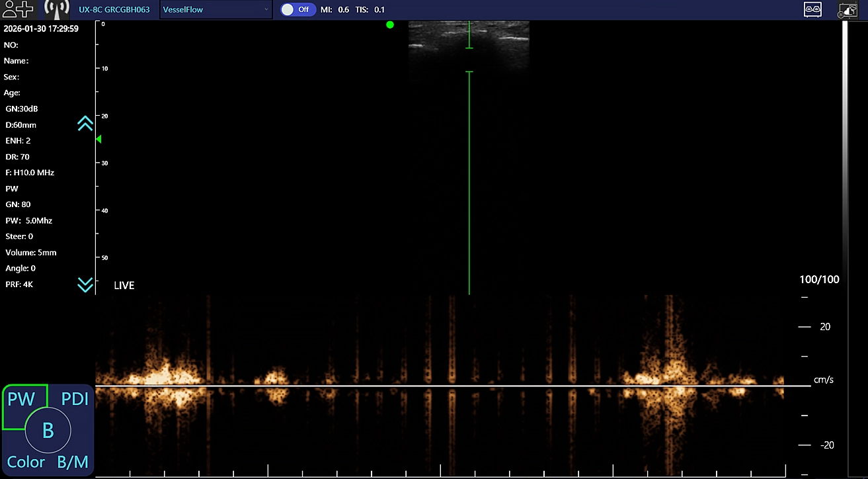Click the dual ultrasound view icon

(x=812, y=9)
